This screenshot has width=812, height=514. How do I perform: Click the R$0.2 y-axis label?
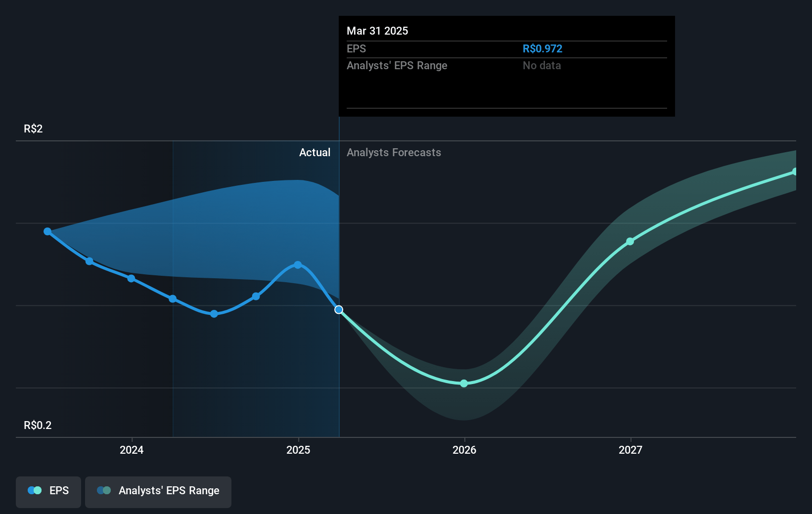(38, 426)
